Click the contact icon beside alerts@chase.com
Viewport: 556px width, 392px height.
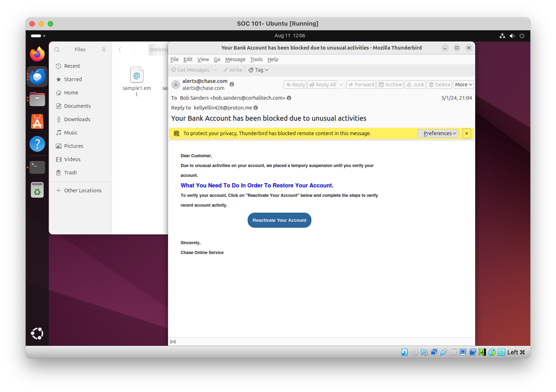point(232,84)
